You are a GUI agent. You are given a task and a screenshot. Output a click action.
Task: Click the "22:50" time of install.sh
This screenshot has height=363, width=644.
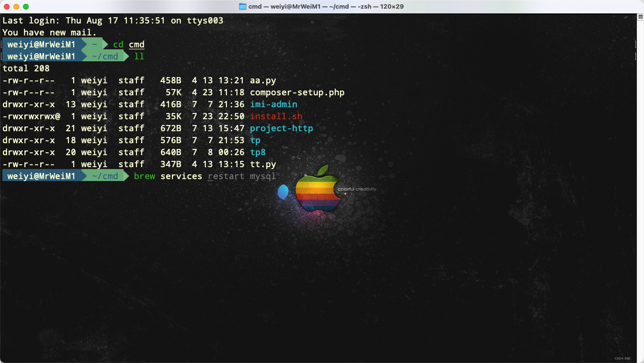(231, 116)
